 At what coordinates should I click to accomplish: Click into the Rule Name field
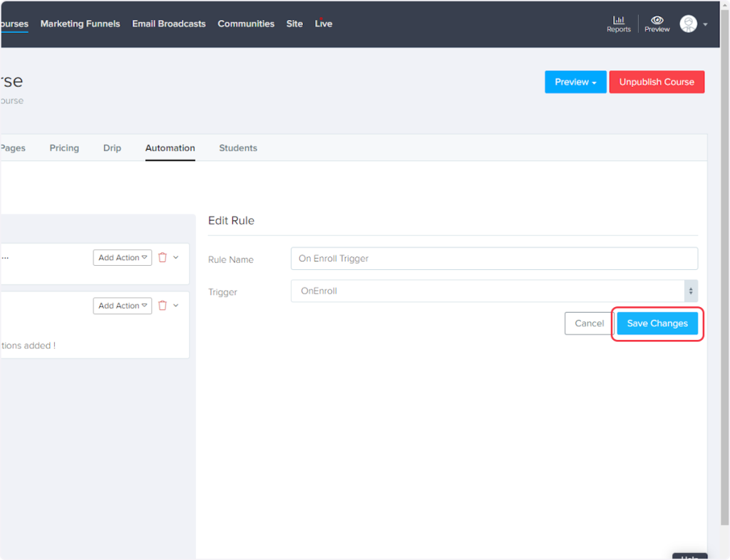[493, 259]
